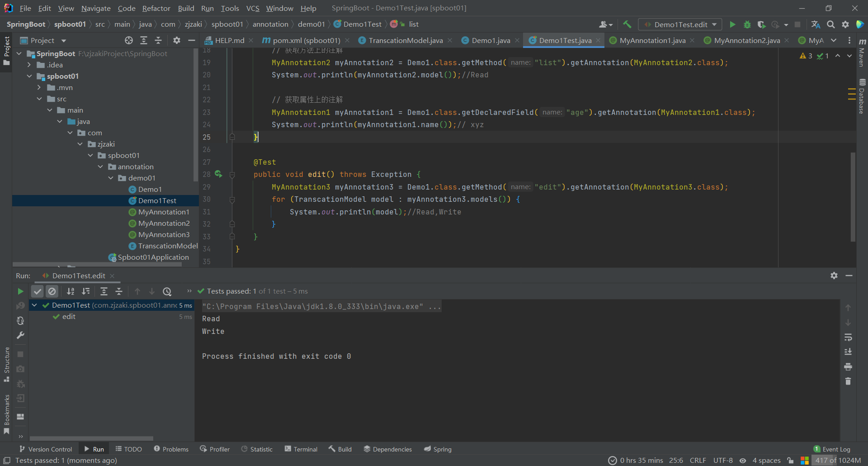Click run gutter icon on line 28
This screenshot has height=466, width=868.
[x=218, y=174]
